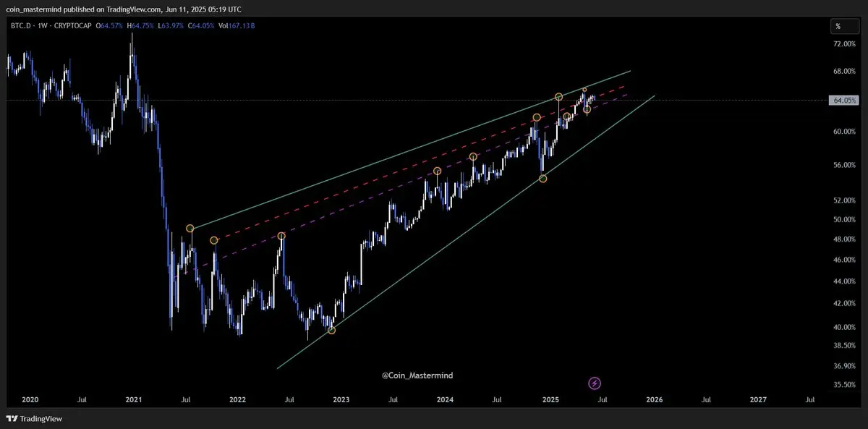This screenshot has width=868, height=429.
Task: Click the low value L63.97%
Action: (171, 26)
